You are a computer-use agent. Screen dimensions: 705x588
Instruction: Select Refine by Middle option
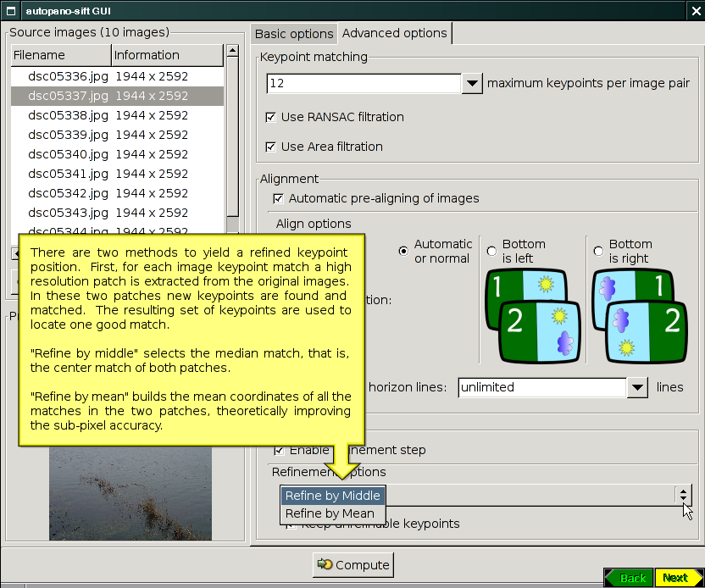[x=332, y=496]
